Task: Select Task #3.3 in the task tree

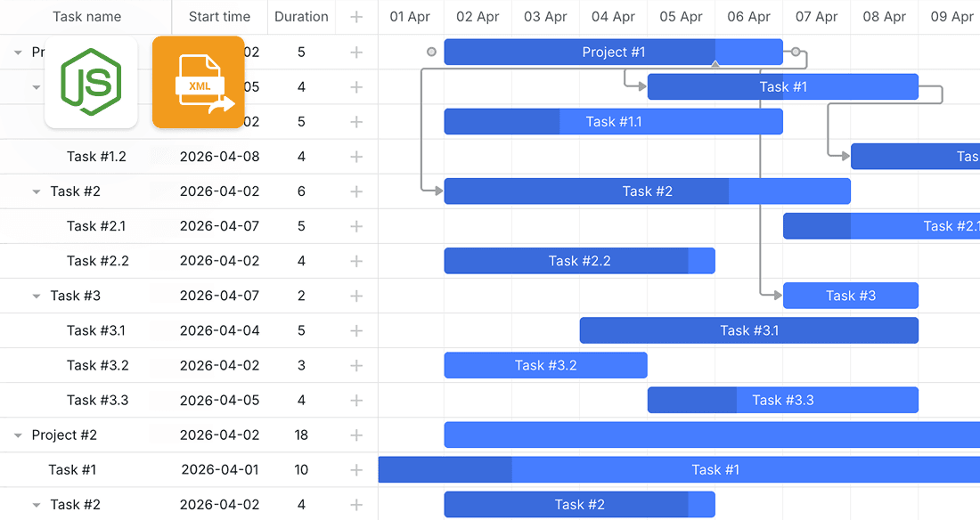Action: point(97,400)
